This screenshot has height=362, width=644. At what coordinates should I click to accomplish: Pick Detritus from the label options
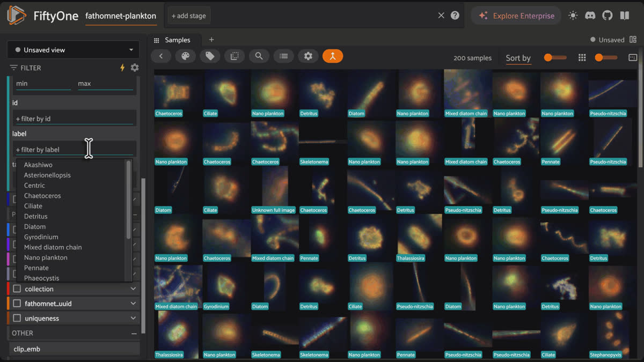35,216
